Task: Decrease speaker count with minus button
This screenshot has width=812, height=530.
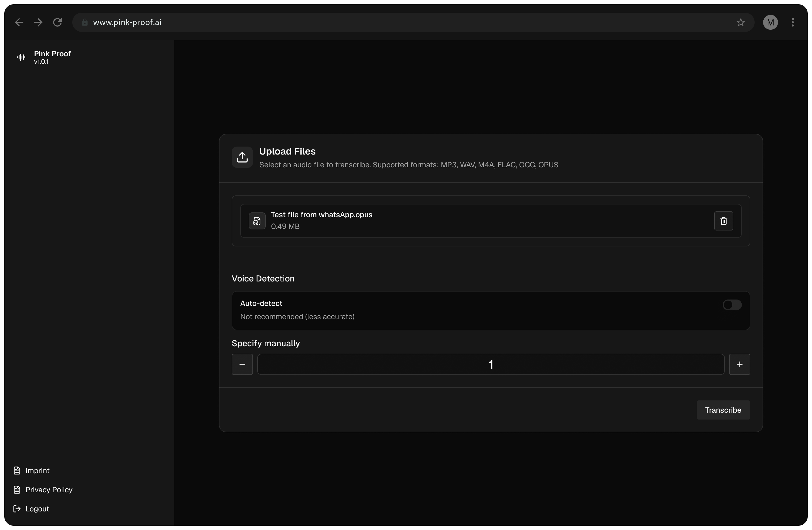Action: click(242, 364)
